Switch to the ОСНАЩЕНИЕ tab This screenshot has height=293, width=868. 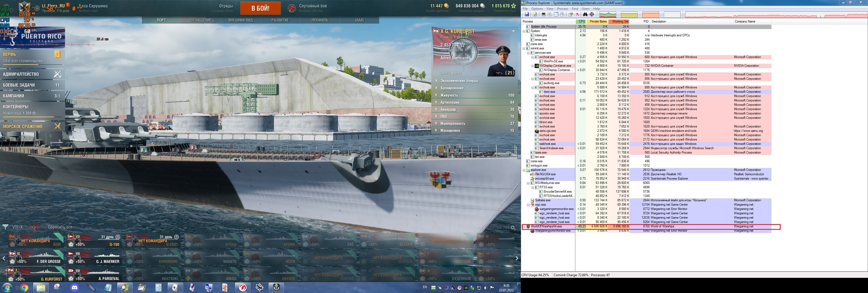coord(201,20)
